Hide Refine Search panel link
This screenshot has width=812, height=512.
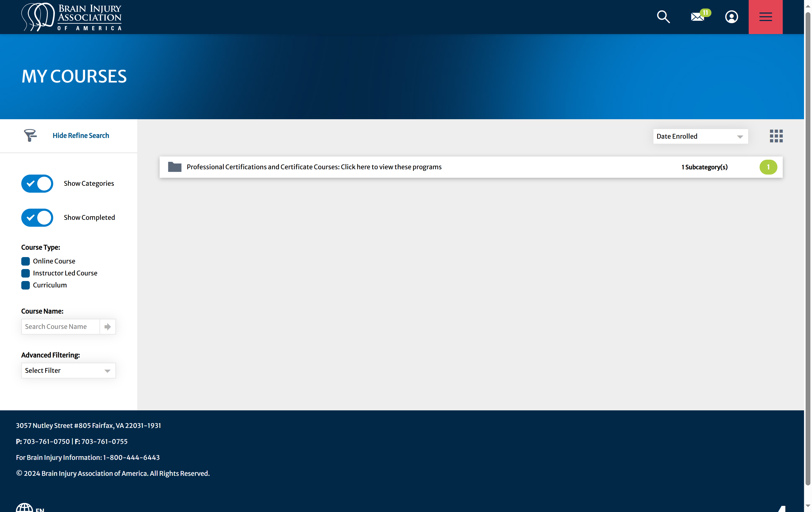(81, 135)
